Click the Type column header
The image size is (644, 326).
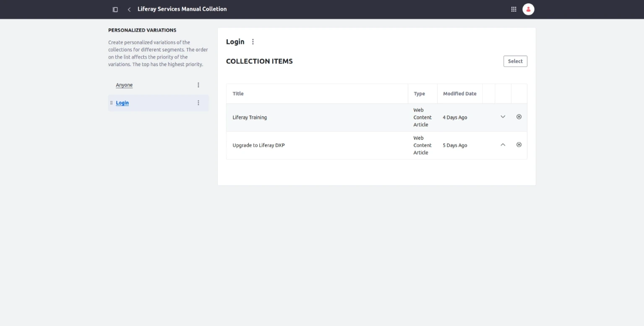(x=419, y=94)
